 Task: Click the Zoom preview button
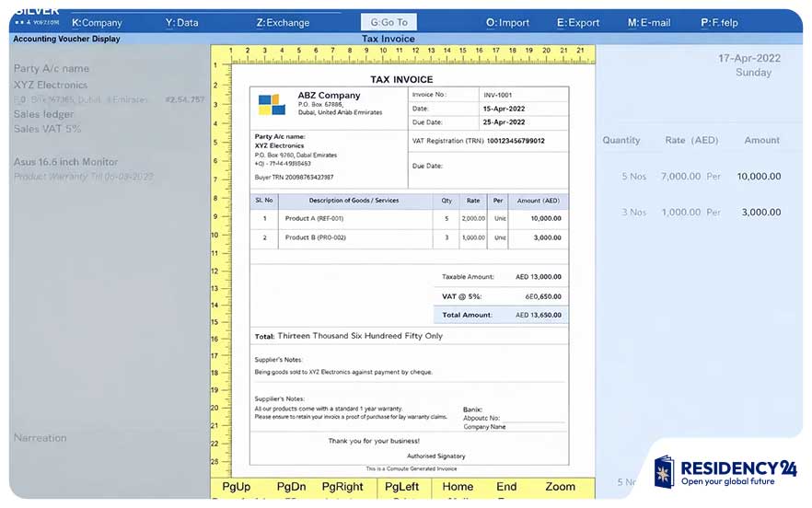click(x=561, y=487)
